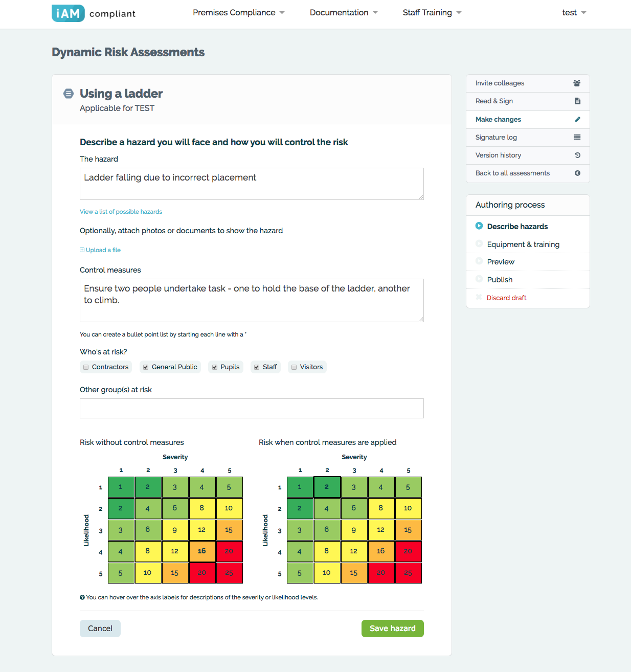Image resolution: width=631 pixels, height=672 pixels.
Task: Click the history icon beside Version history
Action: [x=577, y=155]
